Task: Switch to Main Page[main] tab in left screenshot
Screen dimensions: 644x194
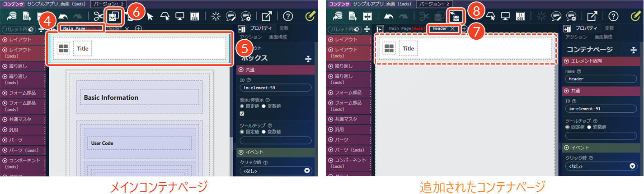Action: pyautogui.click(x=82, y=28)
